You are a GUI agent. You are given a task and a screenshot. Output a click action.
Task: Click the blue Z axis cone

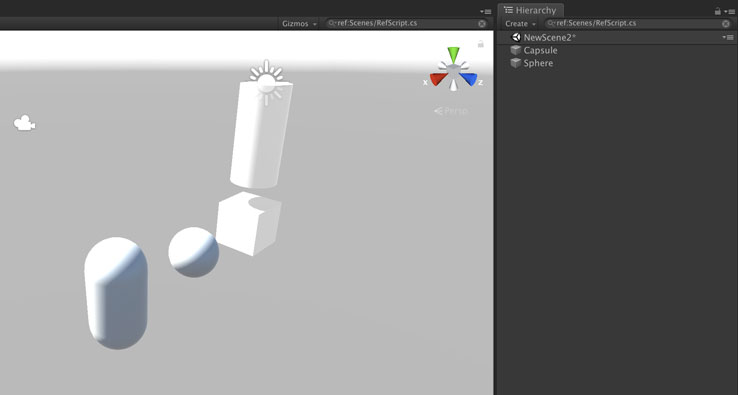pos(469,79)
